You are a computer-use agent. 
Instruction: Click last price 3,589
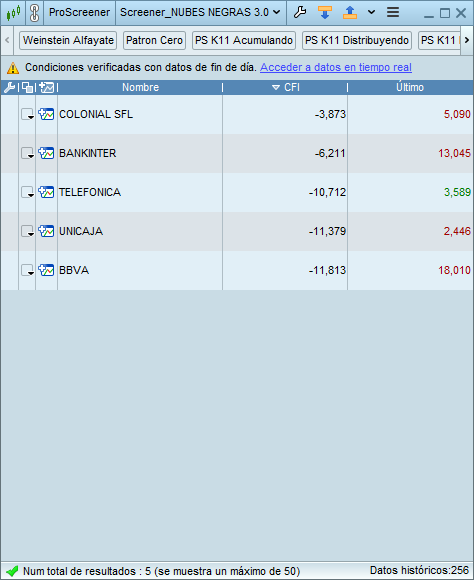(457, 192)
